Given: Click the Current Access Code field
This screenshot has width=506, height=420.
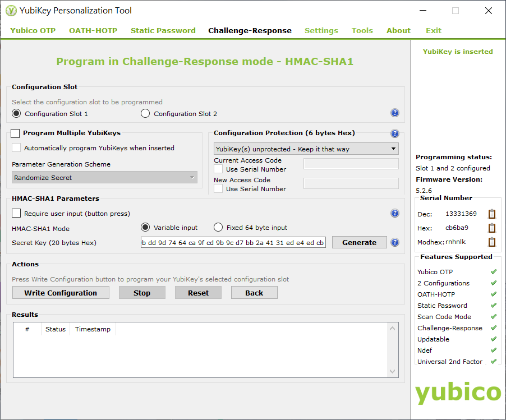Looking at the screenshot, I should (x=351, y=164).
